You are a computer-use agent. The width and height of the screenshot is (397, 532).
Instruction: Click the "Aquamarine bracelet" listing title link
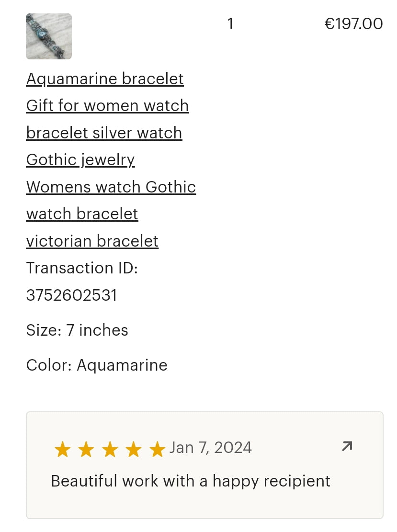(x=105, y=79)
